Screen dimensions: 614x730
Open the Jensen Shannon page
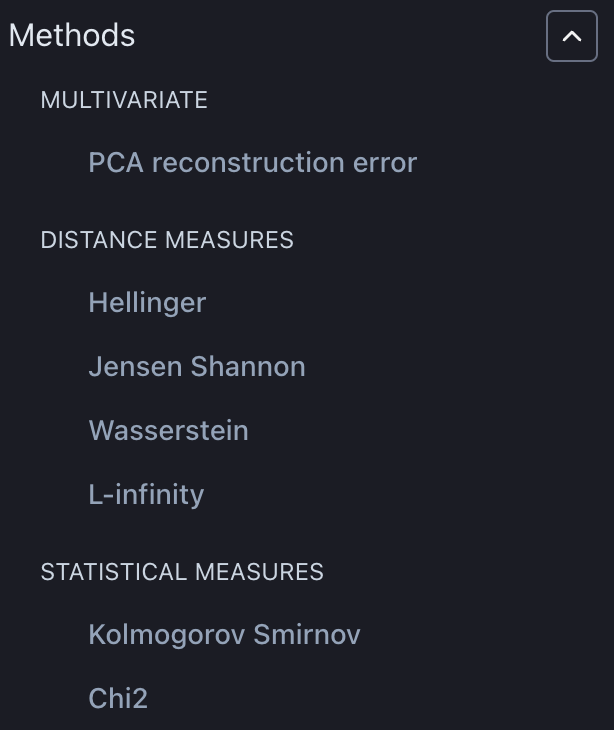pos(197,366)
